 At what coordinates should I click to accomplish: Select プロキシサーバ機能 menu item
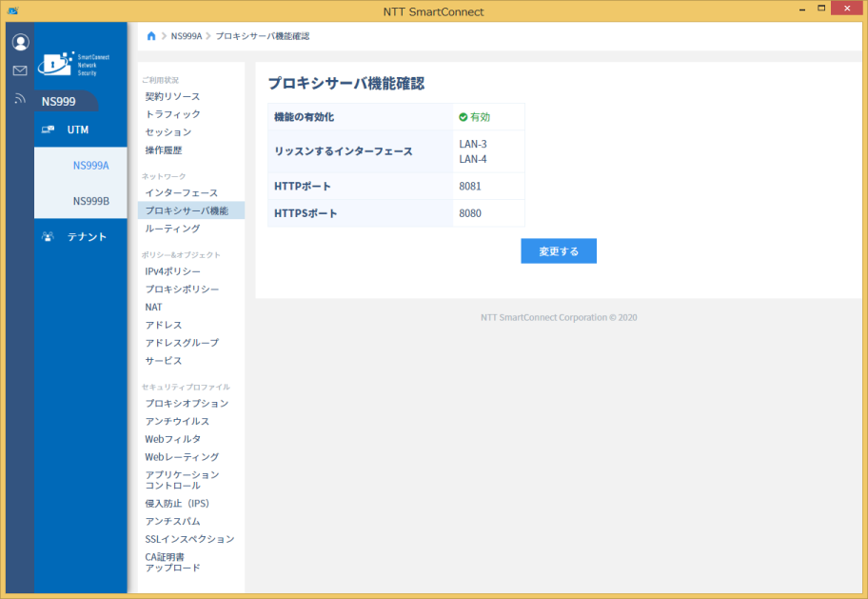click(191, 210)
